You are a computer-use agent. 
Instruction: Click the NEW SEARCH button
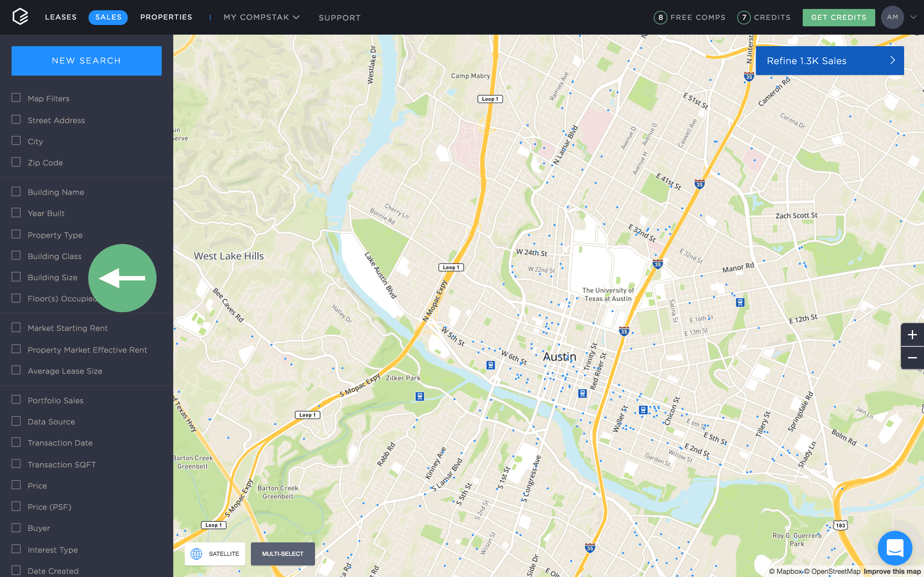[87, 61]
